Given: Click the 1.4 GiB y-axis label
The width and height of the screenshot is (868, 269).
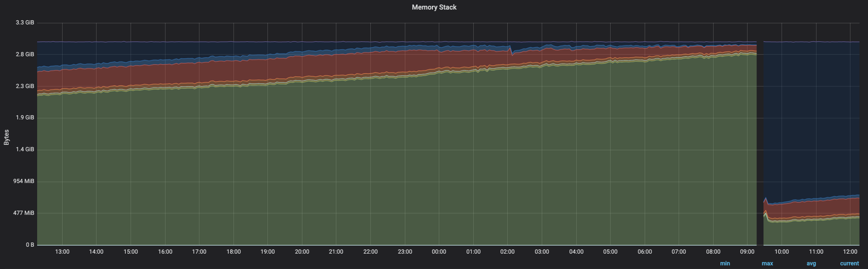Looking at the screenshot, I should pyautogui.click(x=25, y=150).
